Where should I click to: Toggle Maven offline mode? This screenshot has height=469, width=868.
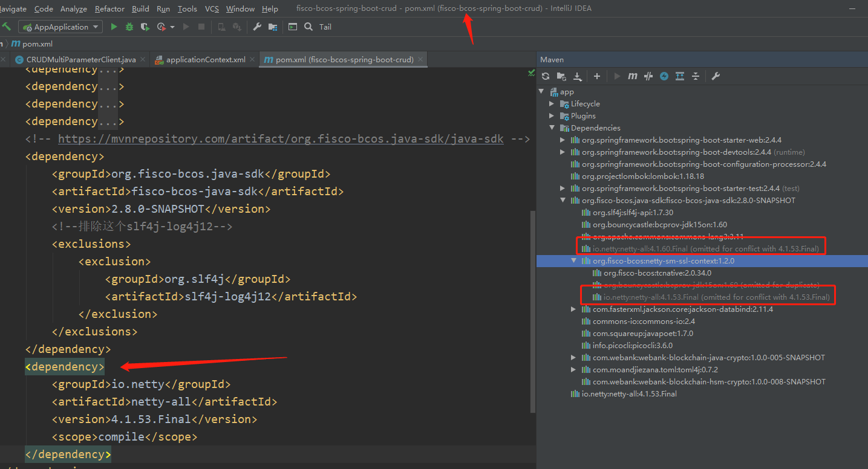(x=648, y=76)
